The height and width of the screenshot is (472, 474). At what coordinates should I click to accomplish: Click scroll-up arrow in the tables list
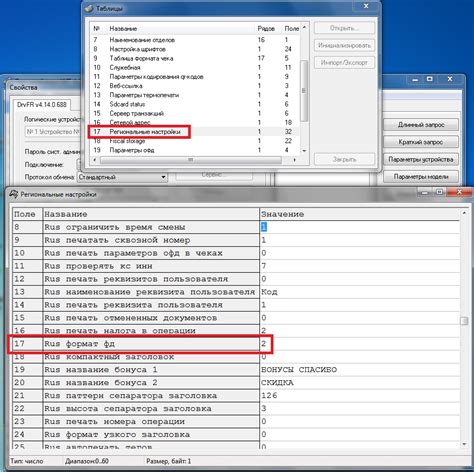[x=304, y=27]
